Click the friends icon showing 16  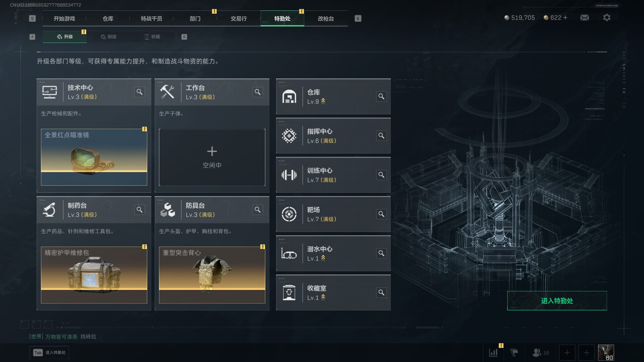coord(541,353)
